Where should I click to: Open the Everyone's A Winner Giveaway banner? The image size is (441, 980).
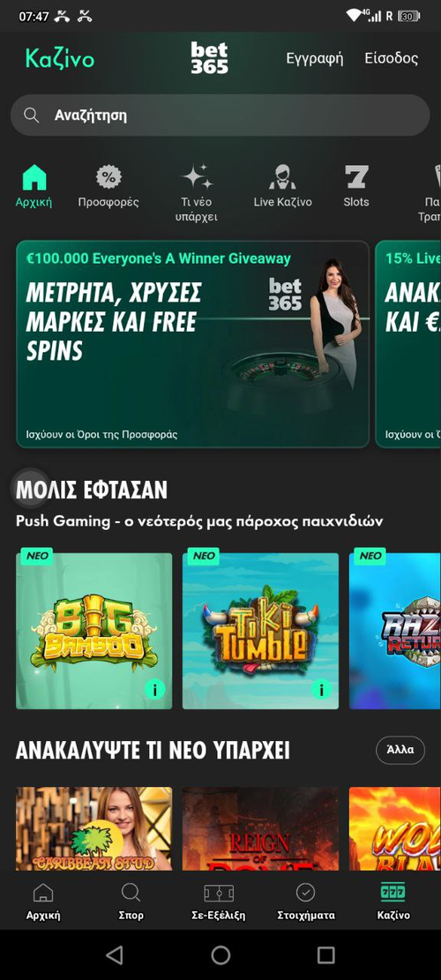[192, 344]
